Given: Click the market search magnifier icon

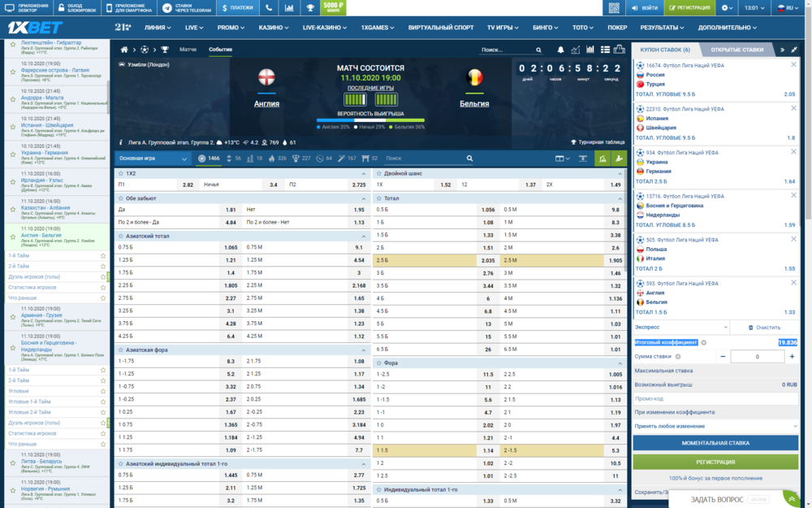Looking at the screenshot, I should point(469,158).
